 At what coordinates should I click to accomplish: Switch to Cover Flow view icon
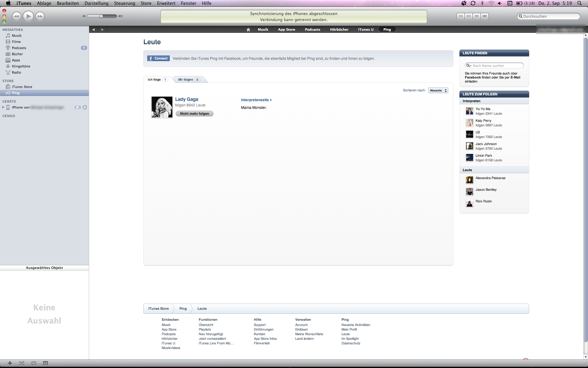coord(484,16)
